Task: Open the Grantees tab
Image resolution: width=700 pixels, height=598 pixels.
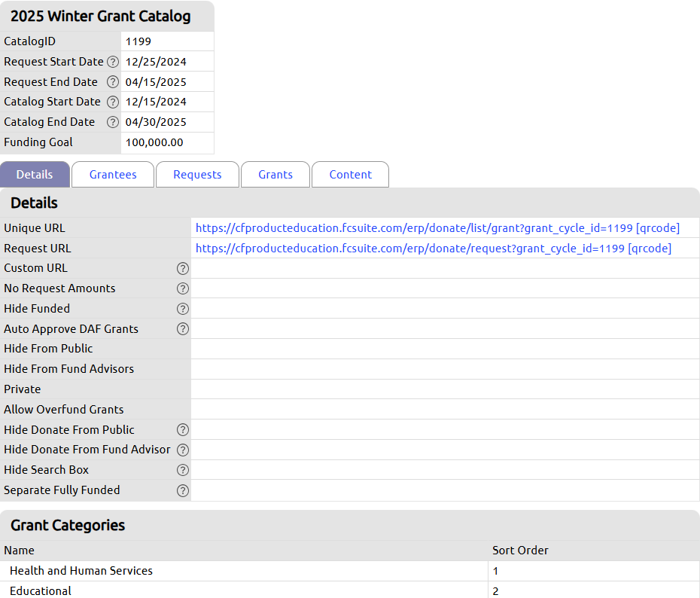Action: (113, 174)
